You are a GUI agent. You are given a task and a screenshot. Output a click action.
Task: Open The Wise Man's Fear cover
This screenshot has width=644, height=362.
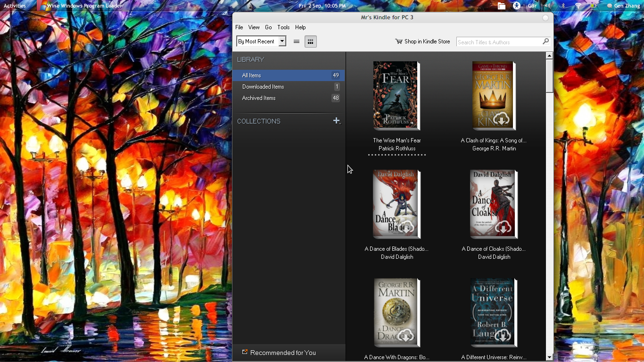[396, 96]
